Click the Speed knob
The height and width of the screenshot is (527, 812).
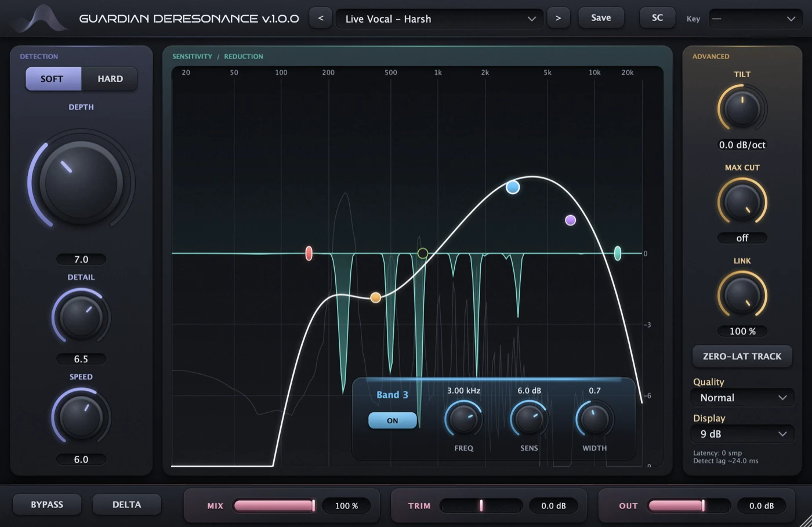click(x=81, y=417)
